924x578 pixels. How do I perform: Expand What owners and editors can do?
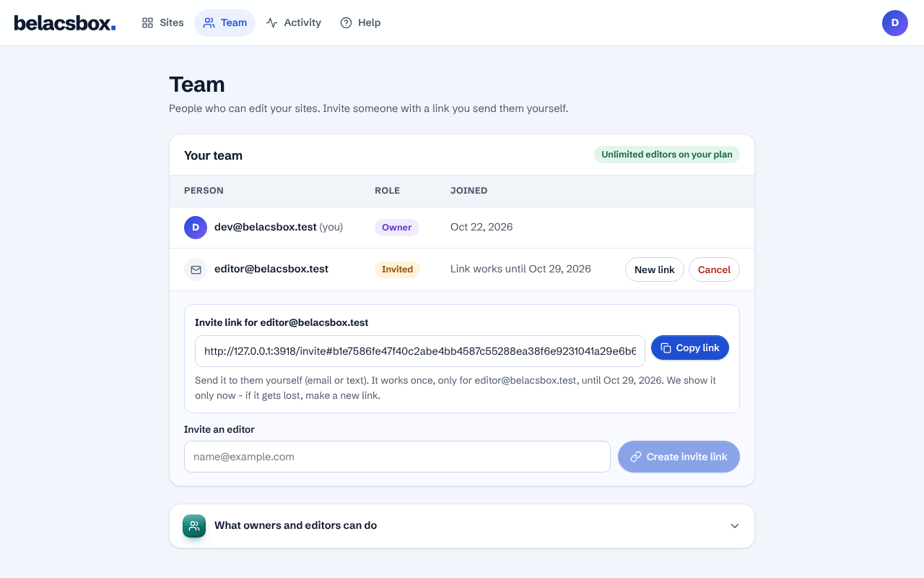point(462,526)
